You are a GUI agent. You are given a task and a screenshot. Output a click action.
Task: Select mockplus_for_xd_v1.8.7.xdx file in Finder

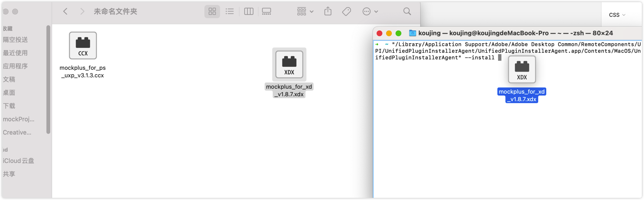click(289, 65)
